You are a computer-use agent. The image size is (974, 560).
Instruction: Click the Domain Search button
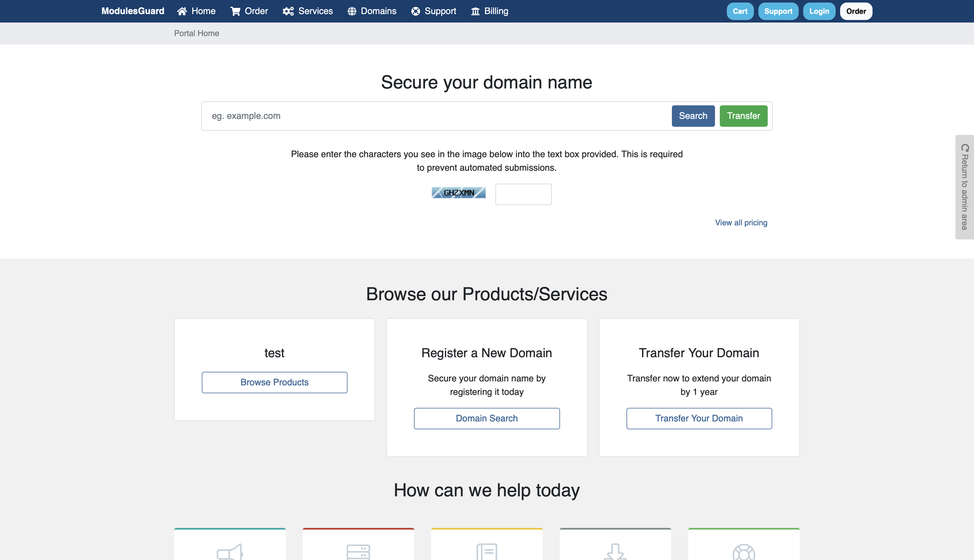(x=487, y=419)
